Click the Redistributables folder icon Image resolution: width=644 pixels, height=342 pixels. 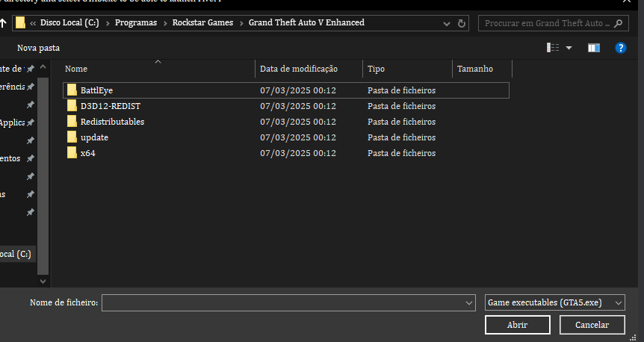[72, 121]
